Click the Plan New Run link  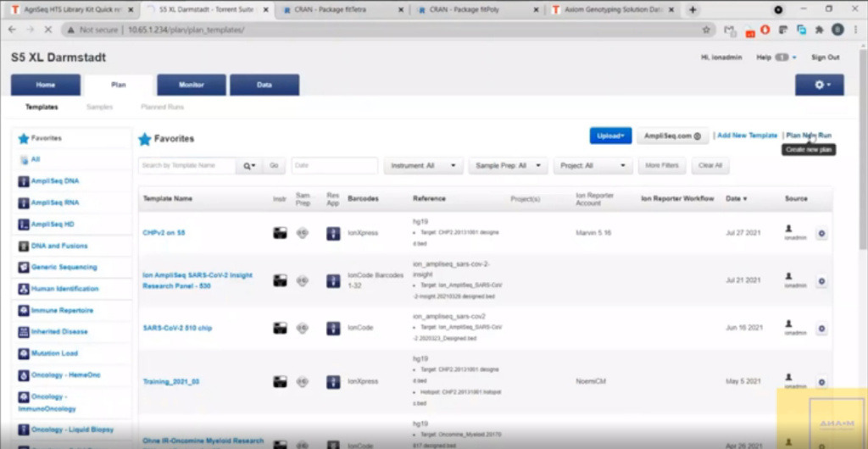[809, 136]
